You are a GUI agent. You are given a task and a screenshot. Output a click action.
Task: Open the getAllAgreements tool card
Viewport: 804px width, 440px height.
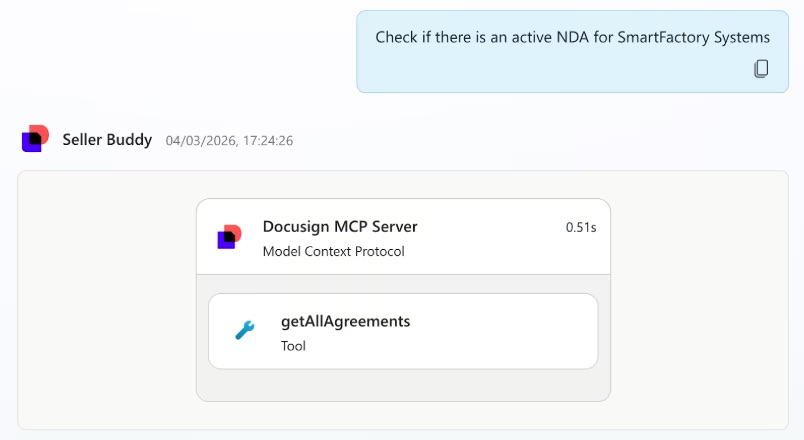(403, 331)
